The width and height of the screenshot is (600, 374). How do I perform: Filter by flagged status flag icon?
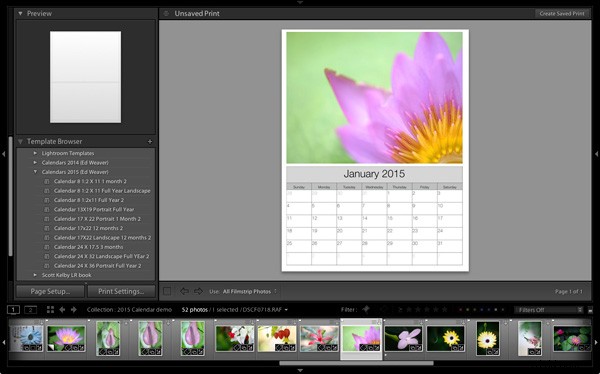tap(366, 309)
